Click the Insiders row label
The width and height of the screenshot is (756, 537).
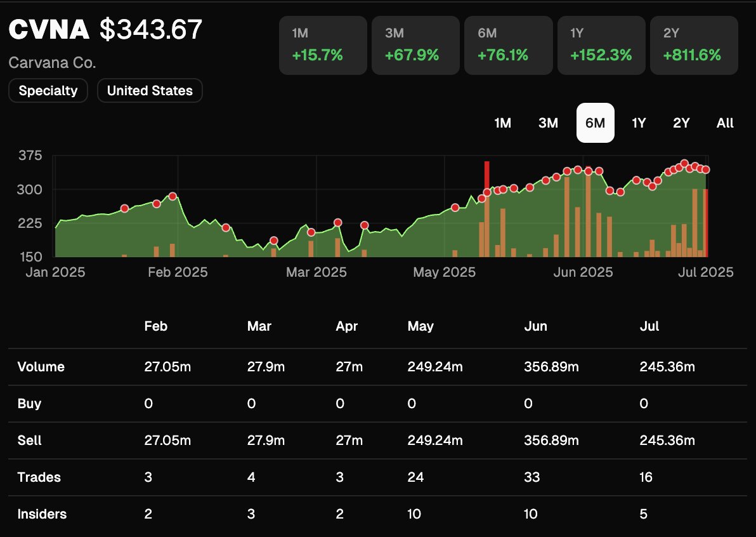(x=42, y=514)
